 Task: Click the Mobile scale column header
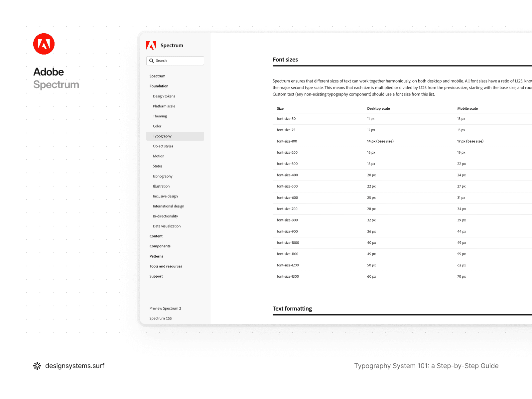point(467,108)
